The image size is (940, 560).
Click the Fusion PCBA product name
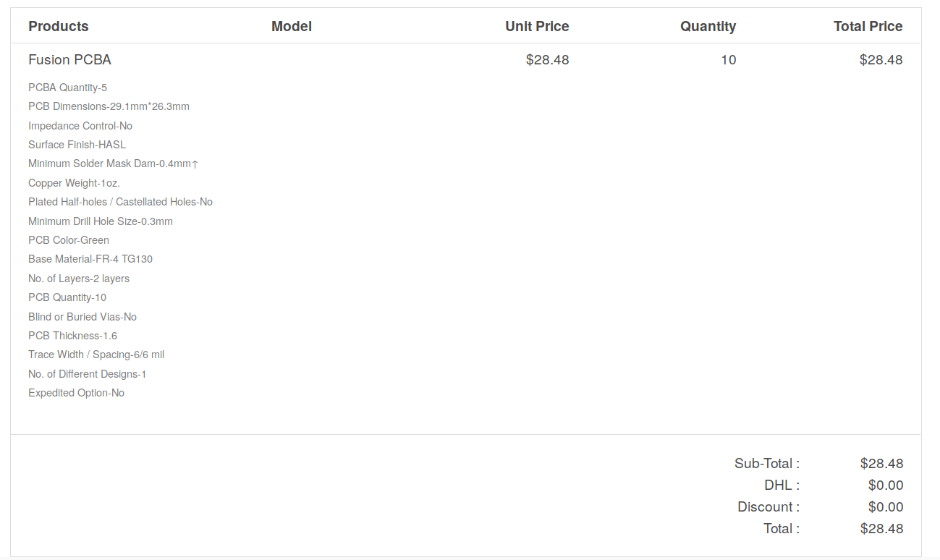coord(69,60)
